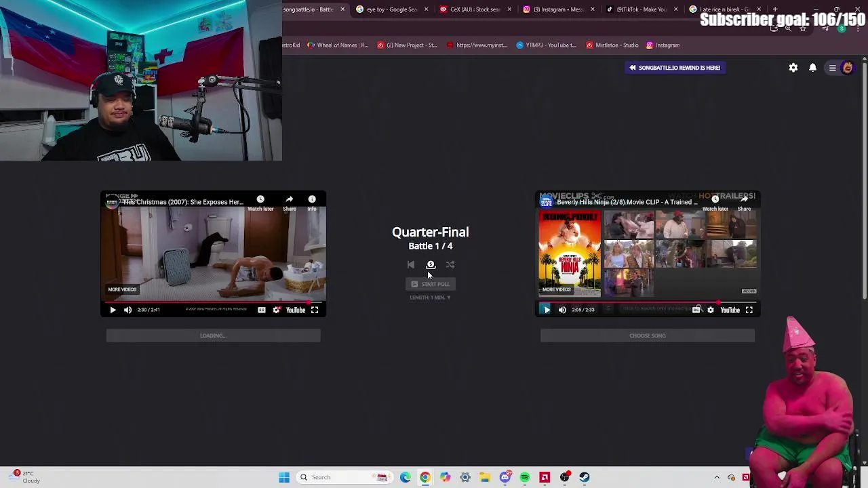Open the notifications bell
This screenshot has width=868, height=488.
click(812, 68)
